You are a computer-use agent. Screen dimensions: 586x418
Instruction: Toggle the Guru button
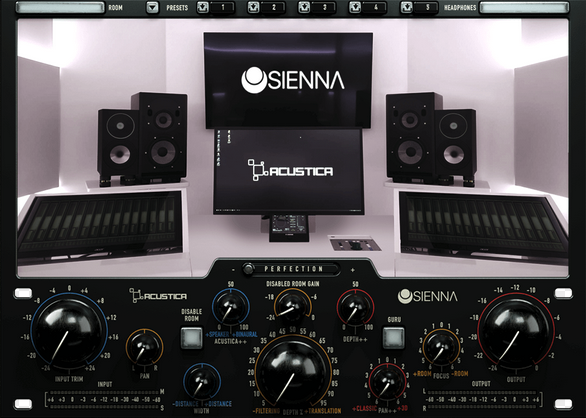394,337
